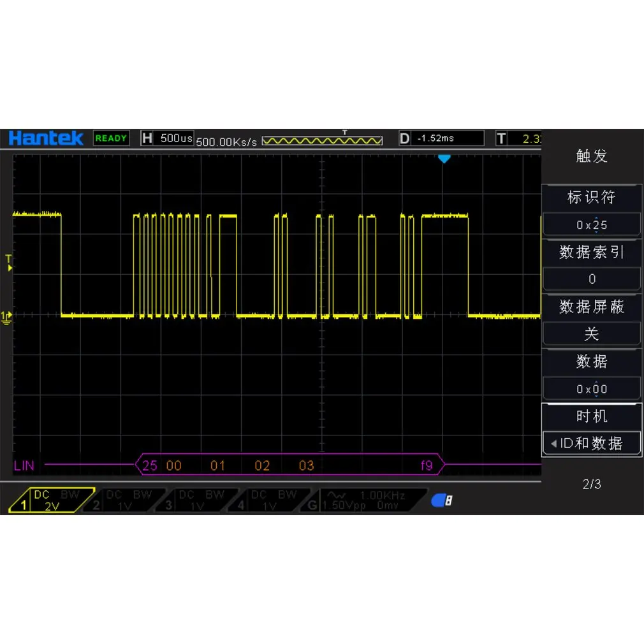Select the blue trigger position marker

444,159
